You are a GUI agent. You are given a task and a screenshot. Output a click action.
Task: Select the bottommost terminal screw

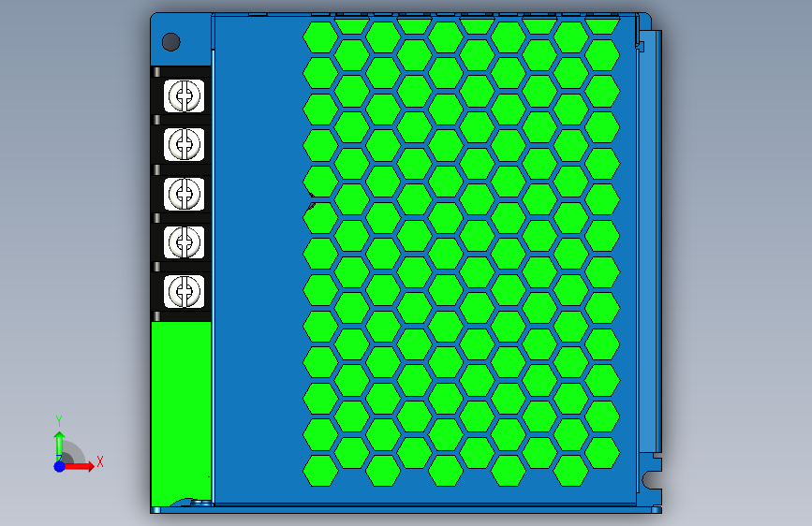pos(184,291)
